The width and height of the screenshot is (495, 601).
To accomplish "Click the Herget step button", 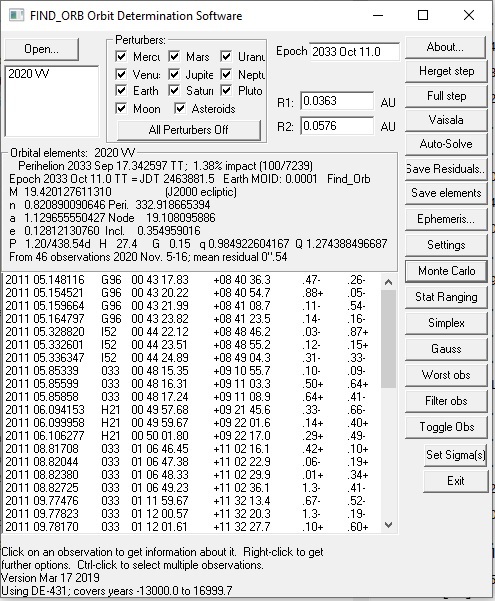I will (x=446, y=71).
